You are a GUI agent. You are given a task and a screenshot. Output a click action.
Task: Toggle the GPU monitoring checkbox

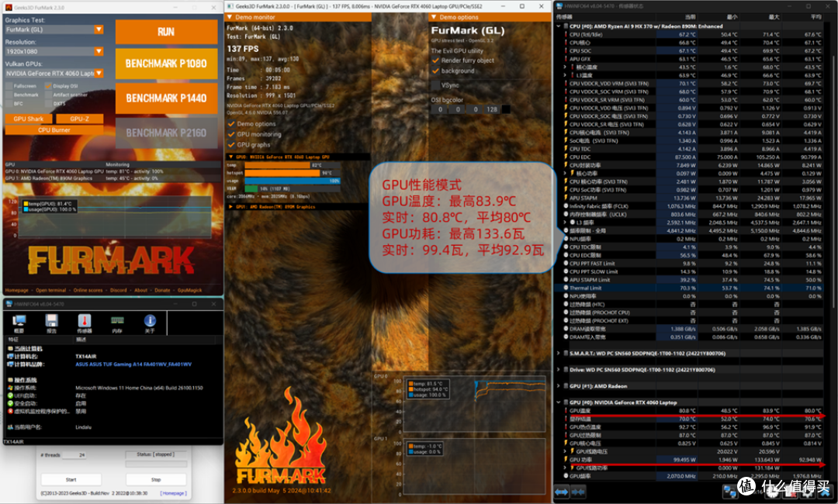(x=231, y=134)
